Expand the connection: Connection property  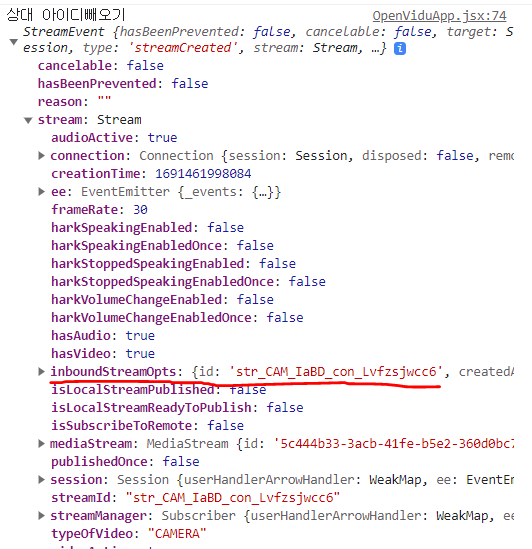(41, 155)
